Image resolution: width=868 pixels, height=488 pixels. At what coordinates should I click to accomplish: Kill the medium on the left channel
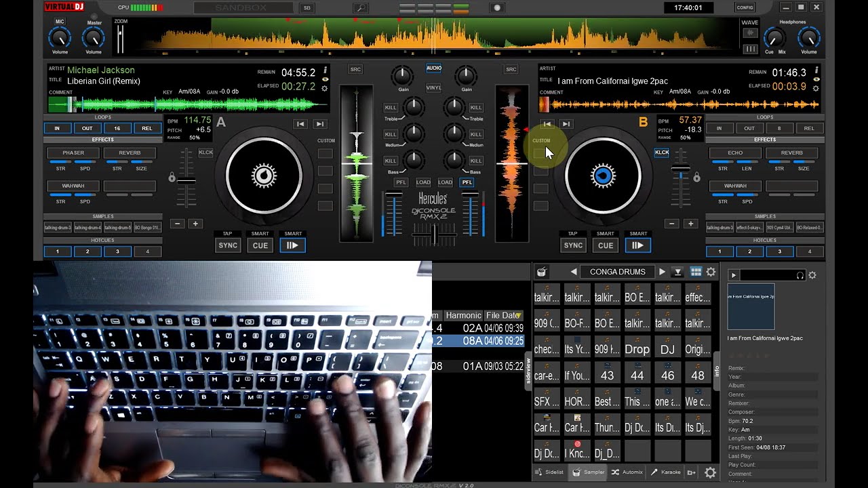[x=391, y=134]
